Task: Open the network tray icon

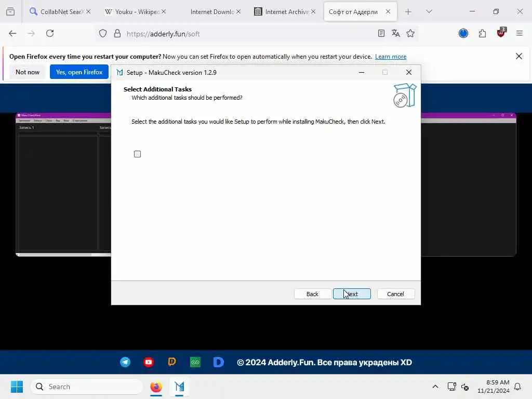Action: click(x=451, y=387)
